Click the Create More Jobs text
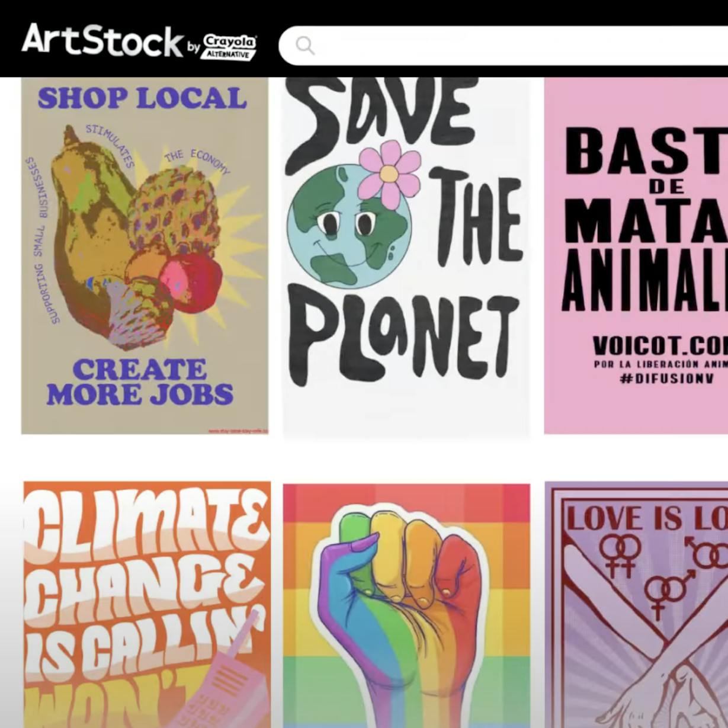728x728 pixels. click(140, 382)
